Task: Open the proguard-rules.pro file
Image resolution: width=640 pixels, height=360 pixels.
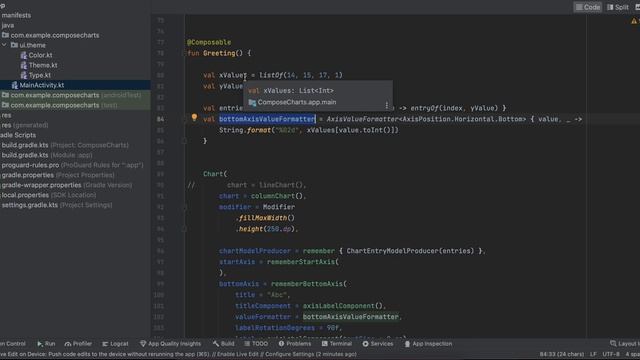Action: pyautogui.click(x=72, y=165)
